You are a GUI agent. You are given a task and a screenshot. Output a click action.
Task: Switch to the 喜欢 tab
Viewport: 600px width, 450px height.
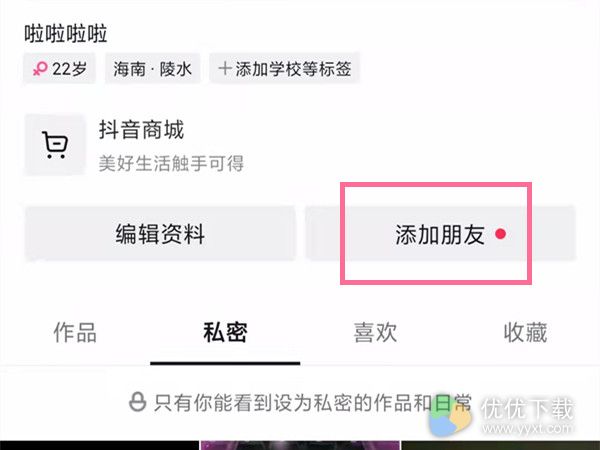coord(375,332)
